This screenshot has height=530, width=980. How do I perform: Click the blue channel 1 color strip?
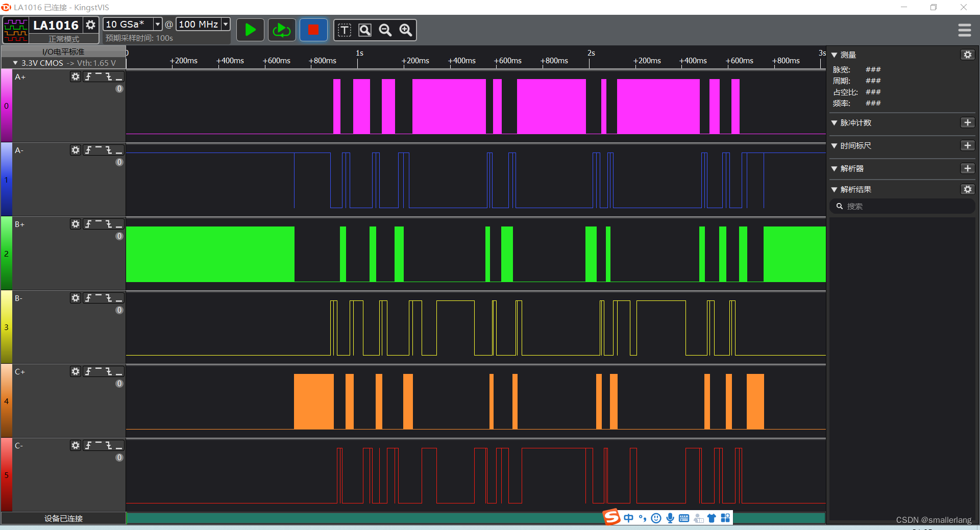pos(6,180)
